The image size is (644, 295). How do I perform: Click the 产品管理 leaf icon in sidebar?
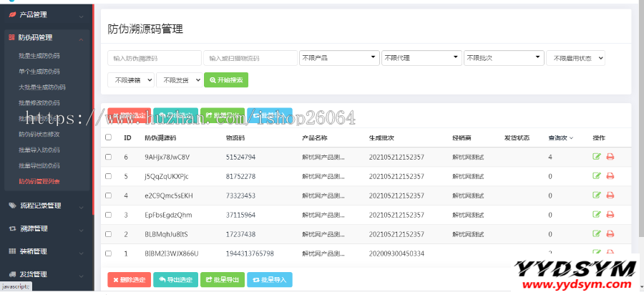[x=11, y=14]
